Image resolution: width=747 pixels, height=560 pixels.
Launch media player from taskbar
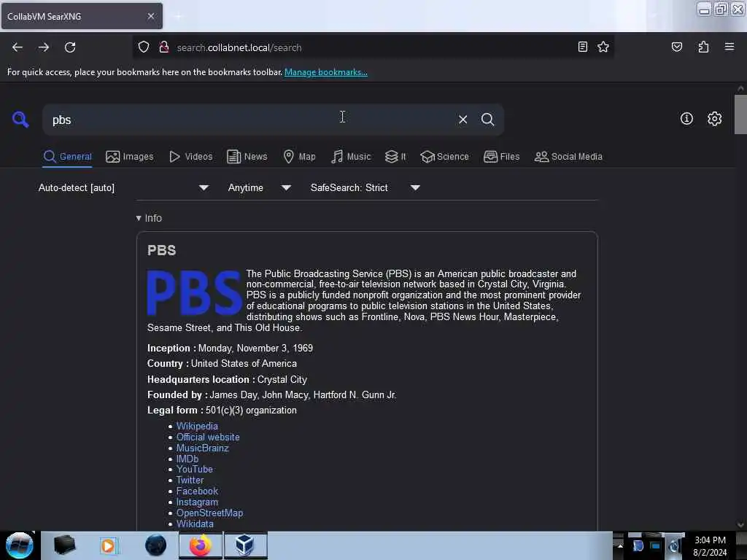click(108, 545)
